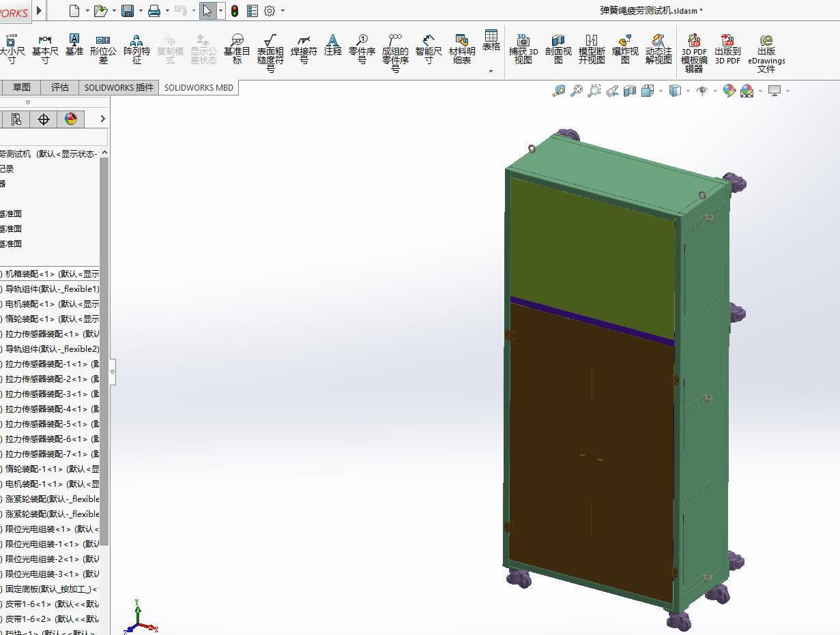Click the Print icon
The width and height of the screenshot is (840, 635).
154,10
